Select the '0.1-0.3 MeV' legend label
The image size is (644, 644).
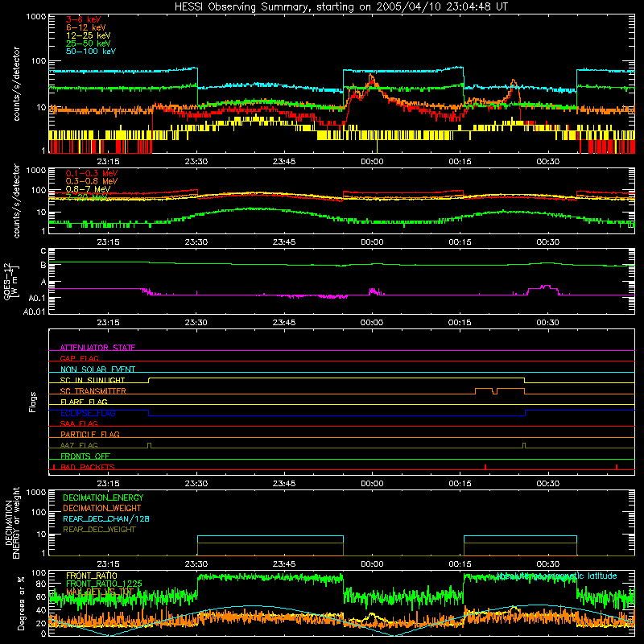[x=92, y=173]
